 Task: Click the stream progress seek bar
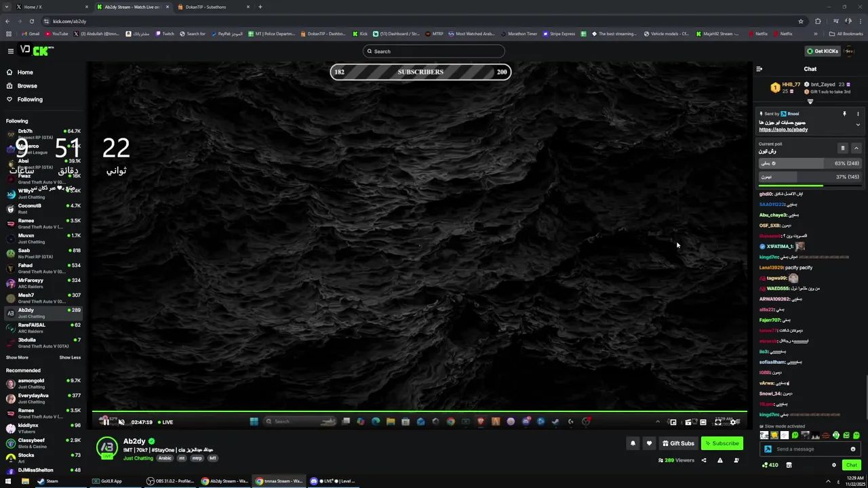[420, 411]
